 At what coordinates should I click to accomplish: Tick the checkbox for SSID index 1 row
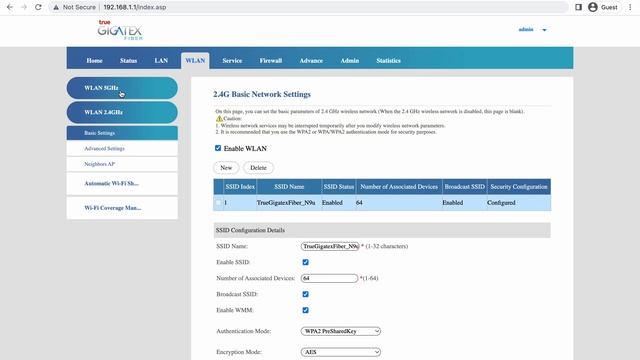click(x=218, y=202)
